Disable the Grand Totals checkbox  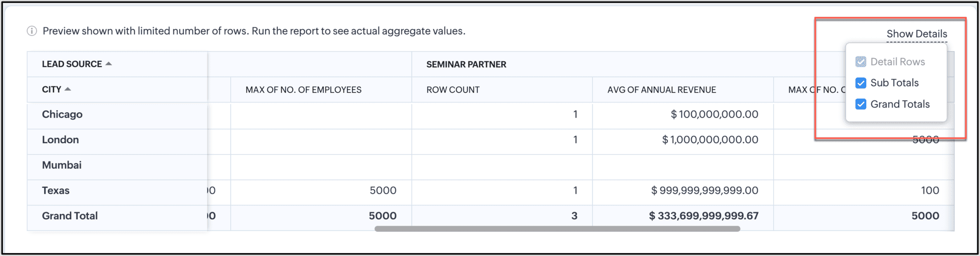coord(860,104)
